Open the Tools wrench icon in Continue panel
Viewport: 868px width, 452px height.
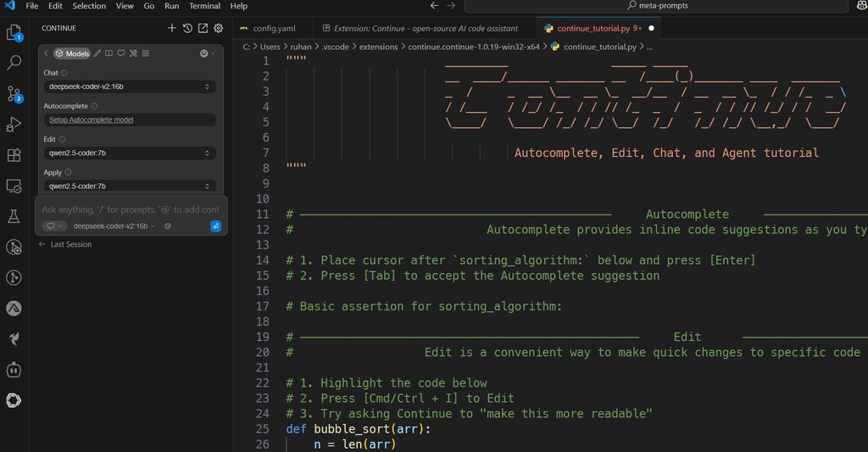133,53
